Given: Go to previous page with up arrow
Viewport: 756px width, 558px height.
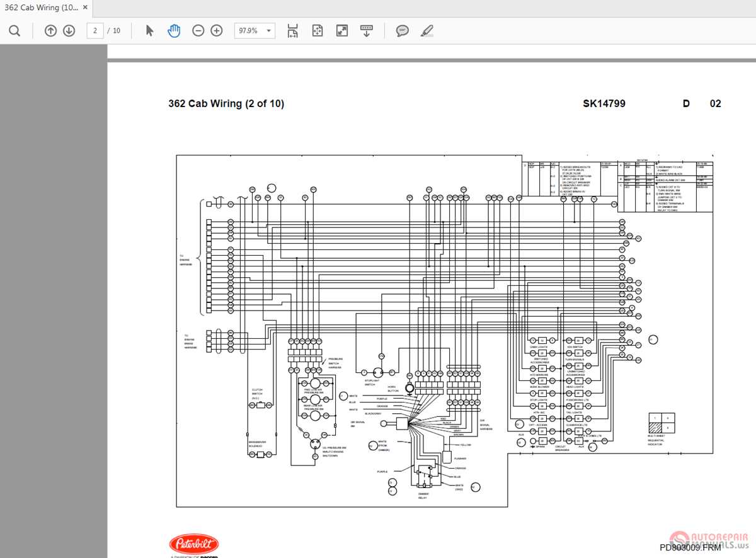Looking at the screenshot, I should click(51, 30).
